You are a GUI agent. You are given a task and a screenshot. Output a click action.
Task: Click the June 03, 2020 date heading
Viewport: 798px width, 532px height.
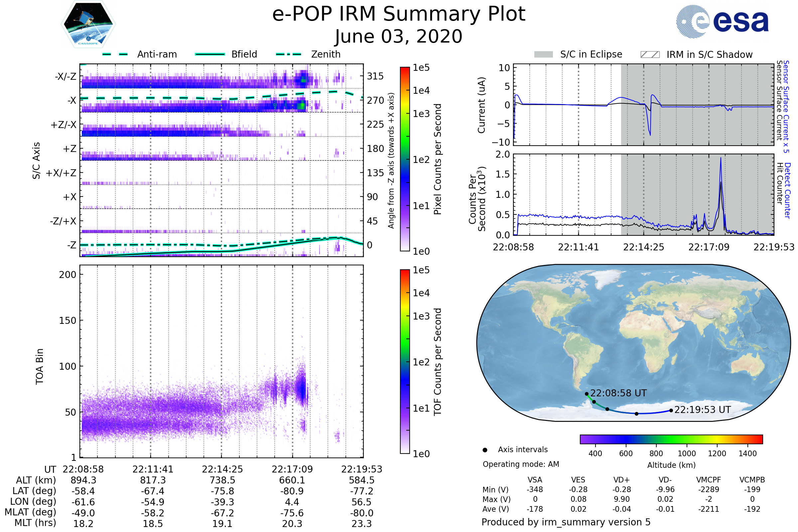click(399, 37)
